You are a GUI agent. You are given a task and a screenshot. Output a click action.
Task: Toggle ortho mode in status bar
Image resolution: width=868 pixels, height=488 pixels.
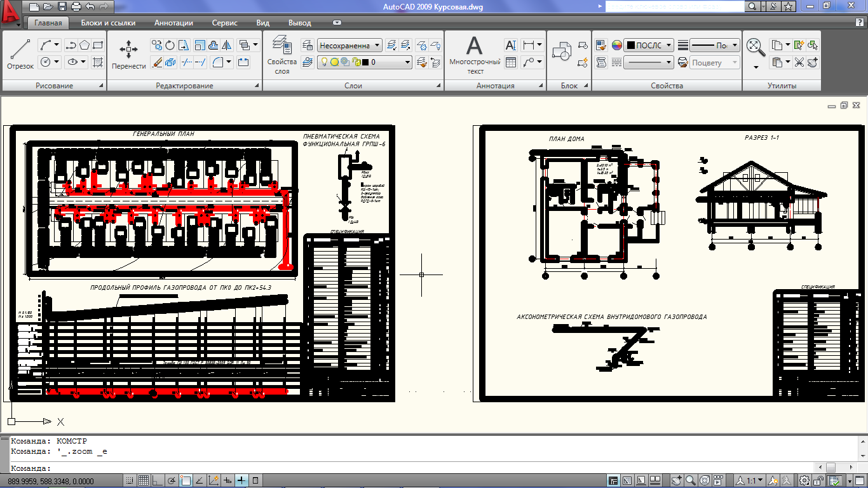tap(158, 480)
